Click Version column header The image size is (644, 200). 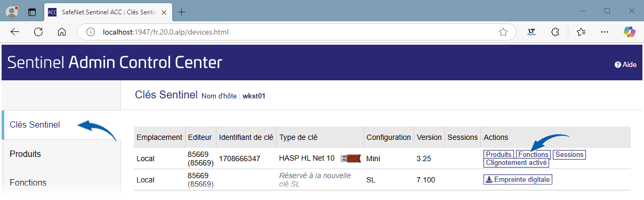click(x=429, y=137)
